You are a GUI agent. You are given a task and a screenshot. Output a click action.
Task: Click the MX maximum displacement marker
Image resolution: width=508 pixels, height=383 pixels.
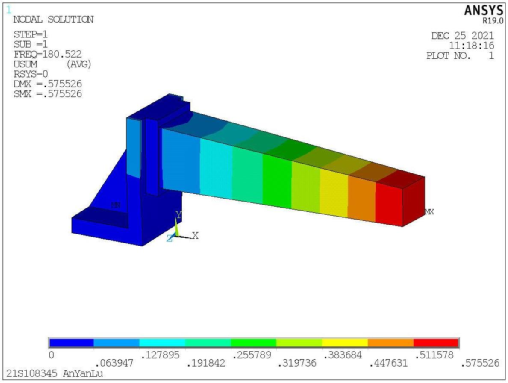429,211
